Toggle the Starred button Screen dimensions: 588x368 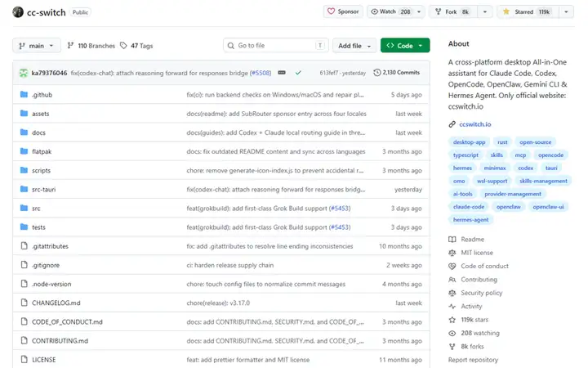[x=528, y=11]
